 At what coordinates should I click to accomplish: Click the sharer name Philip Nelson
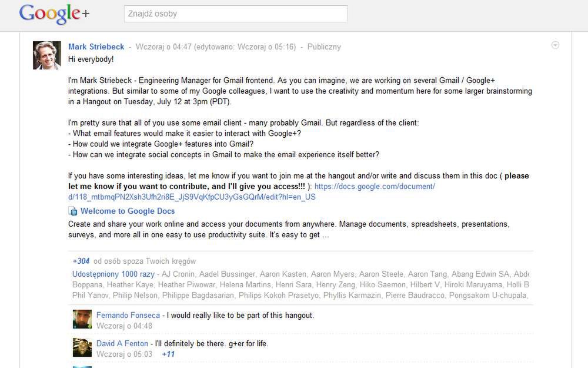point(135,295)
